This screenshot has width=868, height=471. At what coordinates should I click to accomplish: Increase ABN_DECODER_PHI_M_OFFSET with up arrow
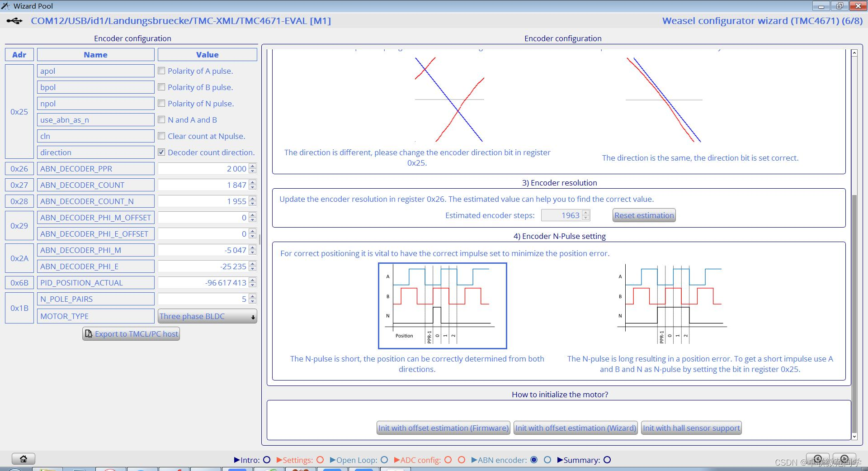pos(253,215)
